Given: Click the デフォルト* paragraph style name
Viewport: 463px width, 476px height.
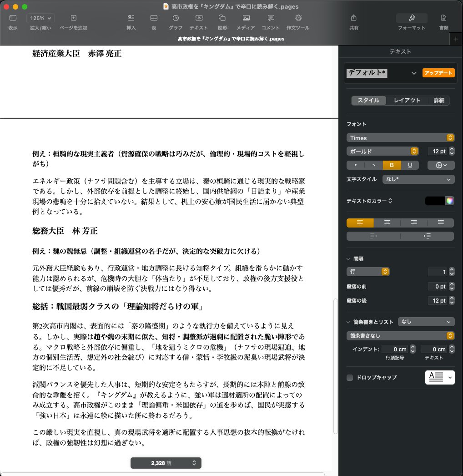Looking at the screenshot, I should (367, 73).
